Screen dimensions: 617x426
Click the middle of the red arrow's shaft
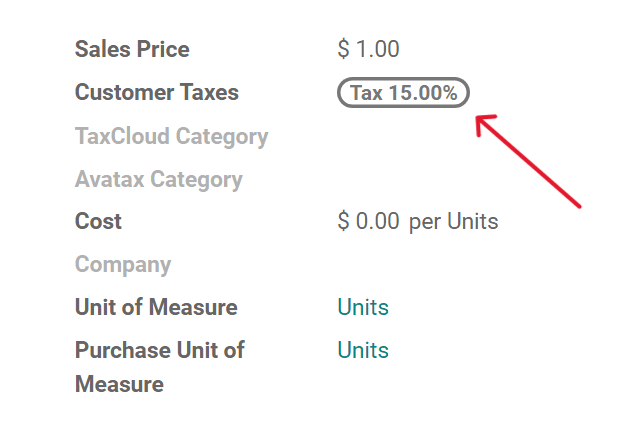coord(530,164)
